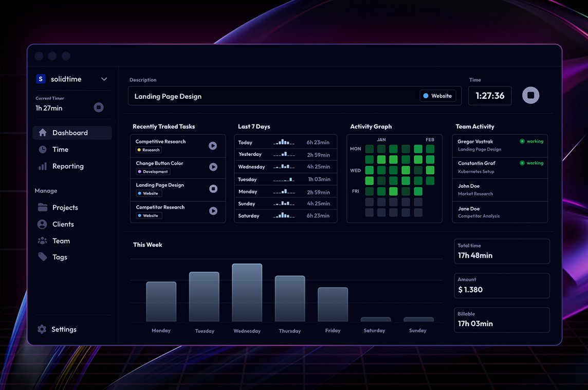Click Gregor Vostrak's green working status icon

tap(522, 141)
